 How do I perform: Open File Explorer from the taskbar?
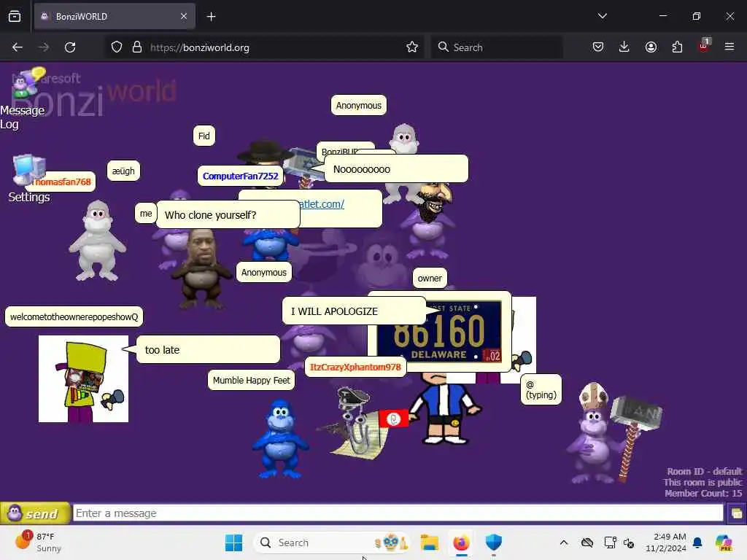coord(429,542)
